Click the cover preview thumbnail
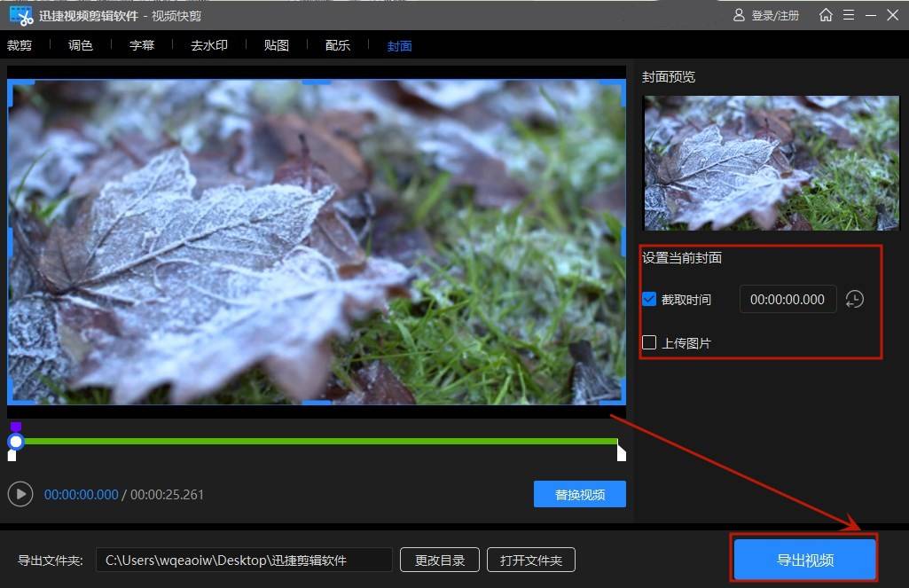The width and height of the screenshot is (909, 588). tap(772, 163)
